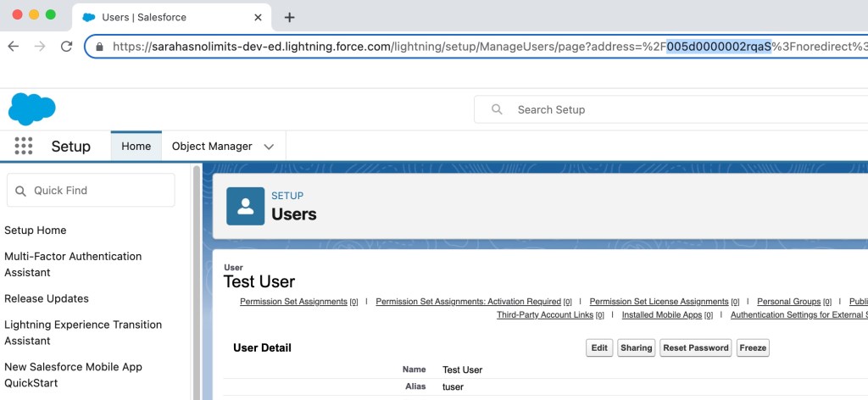
Task: Open New Salesforce Mobile App QuickStart
Action: 73,375
